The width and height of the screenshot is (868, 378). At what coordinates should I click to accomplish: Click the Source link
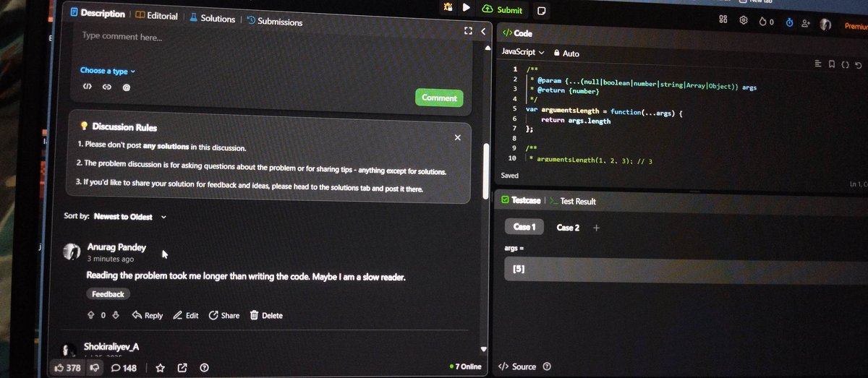[518, 366]
